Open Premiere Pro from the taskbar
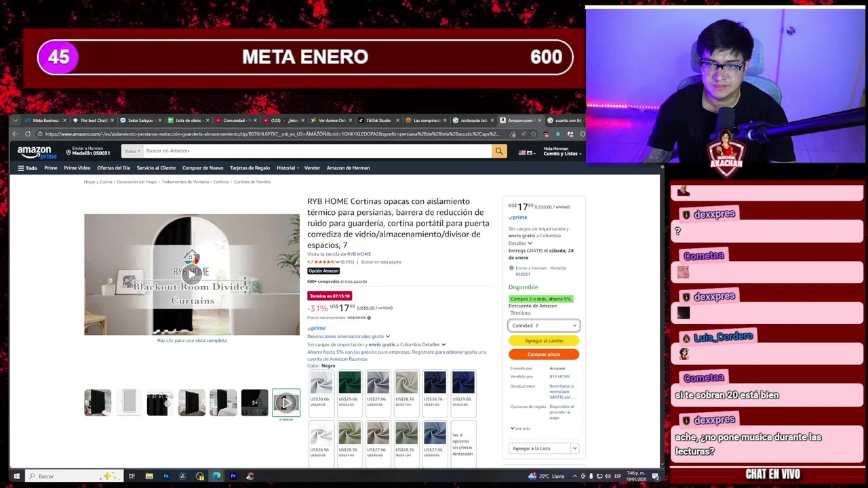 pyautogui.click(x=233, y=476)
